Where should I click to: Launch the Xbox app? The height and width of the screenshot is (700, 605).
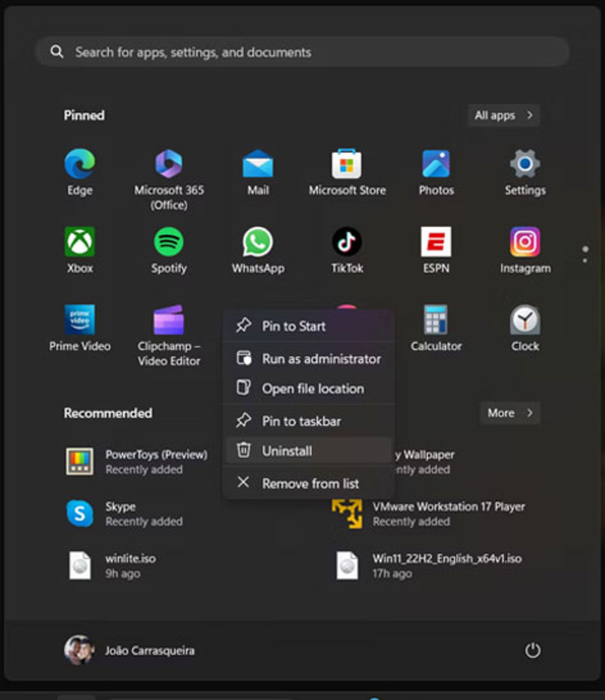(x=80, y=251)
